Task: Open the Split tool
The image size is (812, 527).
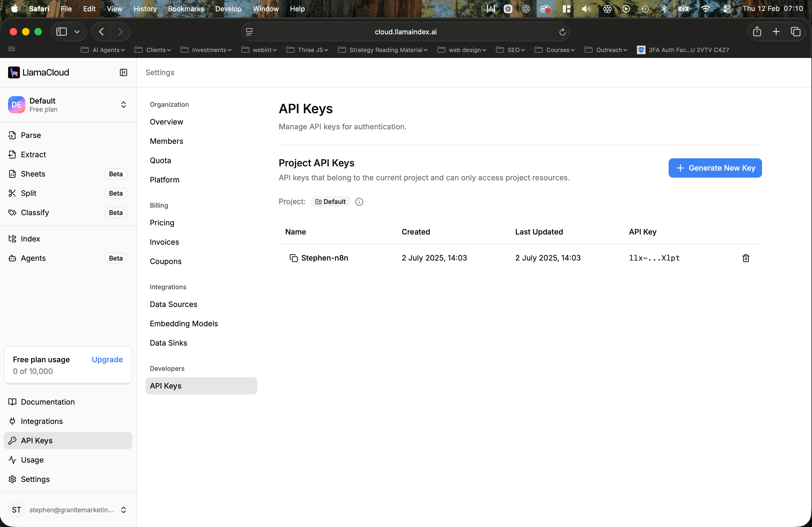Action: click(x=29, y=193)
